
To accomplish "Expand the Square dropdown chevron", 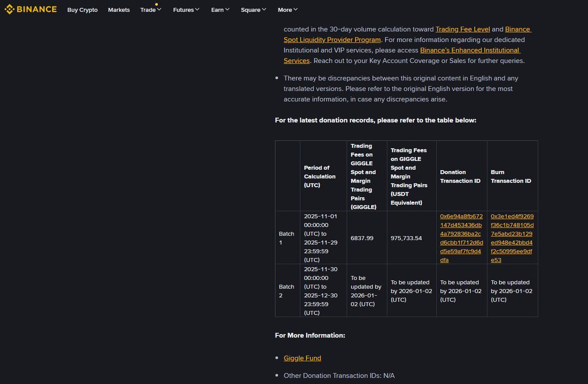I will tap(264, 9).
